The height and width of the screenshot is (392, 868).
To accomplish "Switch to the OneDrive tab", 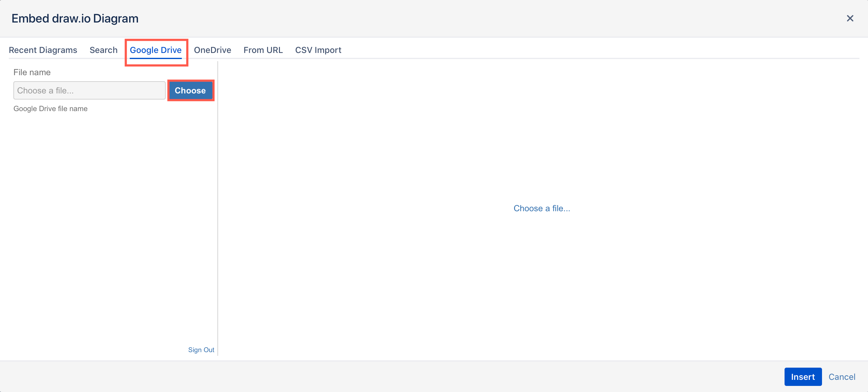I will click(x=212, y=50).
